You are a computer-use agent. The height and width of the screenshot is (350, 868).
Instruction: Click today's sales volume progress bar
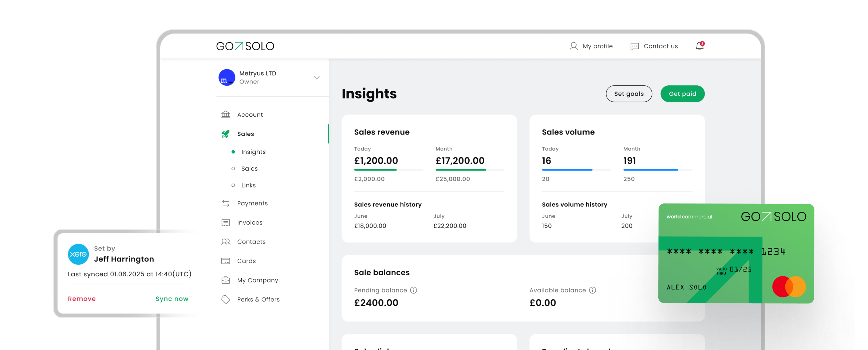pos(576,170)
